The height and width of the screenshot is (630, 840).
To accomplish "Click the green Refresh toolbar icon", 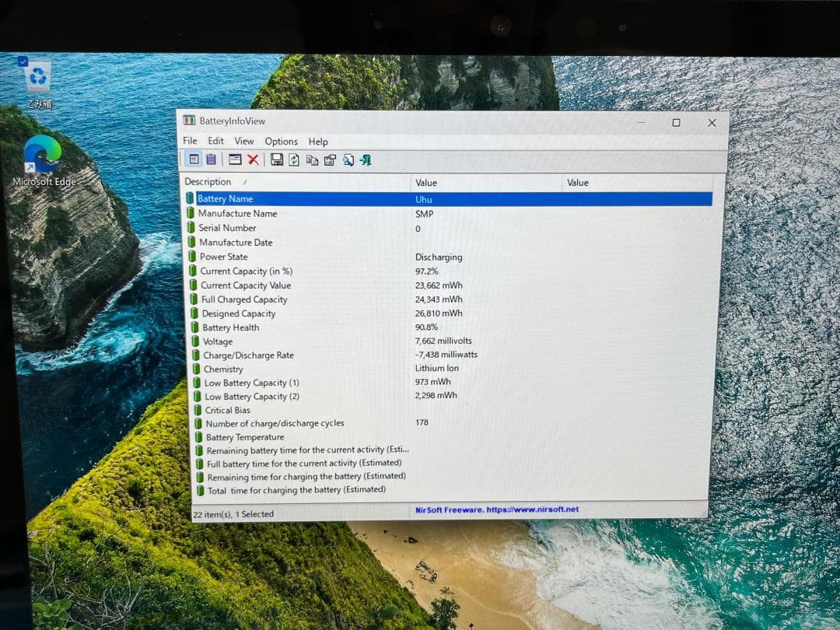I will coord(294,159).
